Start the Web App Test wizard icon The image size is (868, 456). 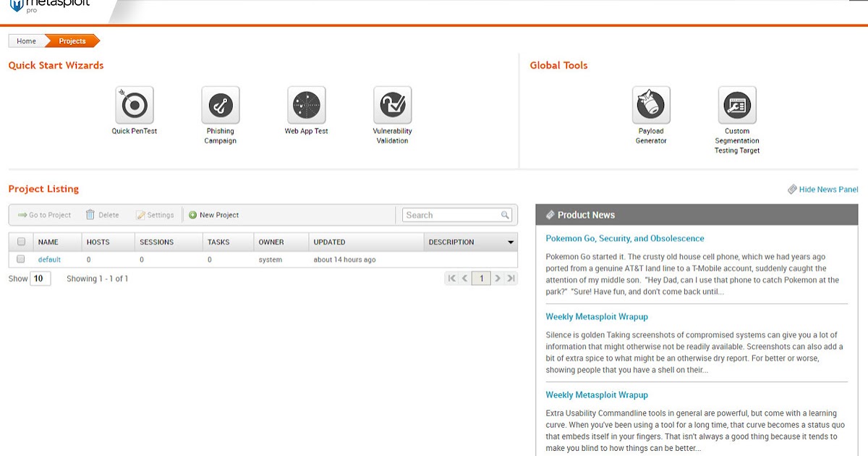pyautogui.click(x=307, y=105)
